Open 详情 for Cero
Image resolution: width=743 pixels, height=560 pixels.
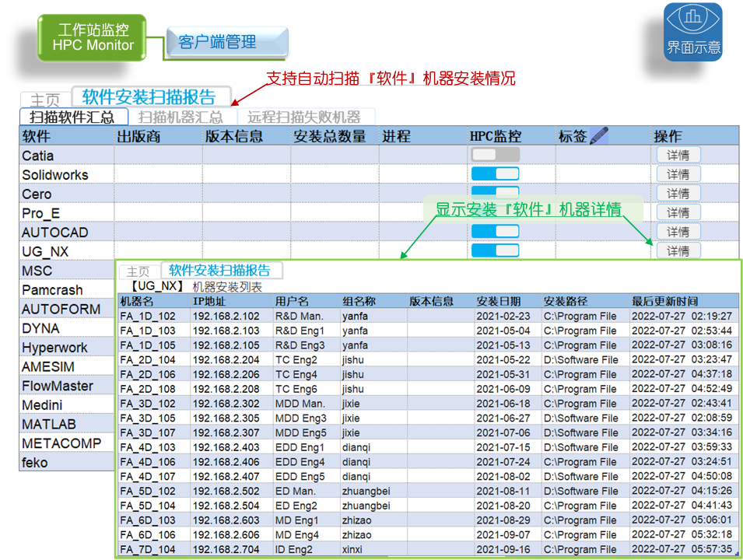(x=678, y=194)
